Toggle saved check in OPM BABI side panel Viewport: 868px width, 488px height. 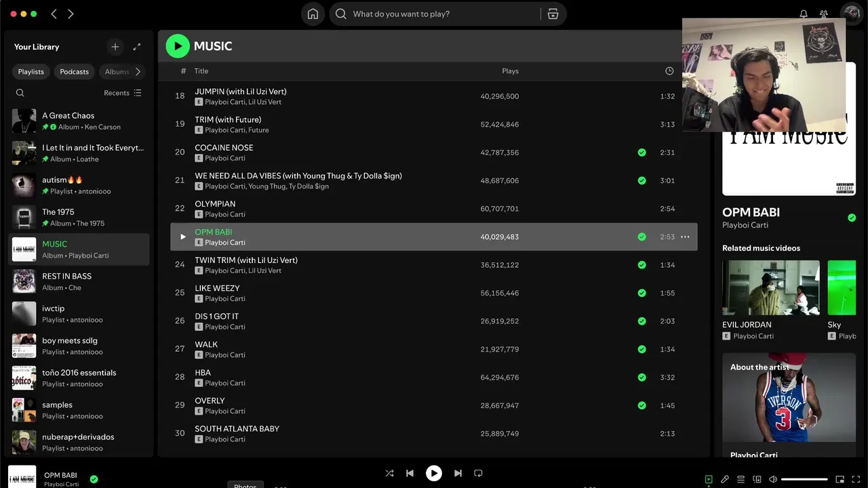tap(852, 218)
